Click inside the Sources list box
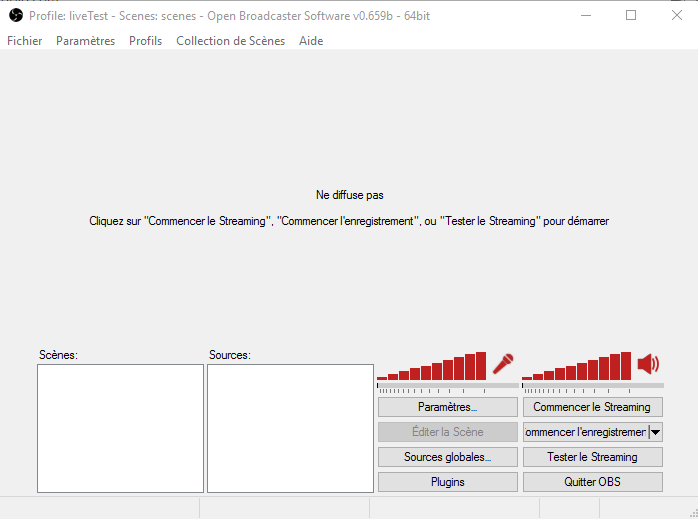This screenshot has width=698, height=519. [x=290, y=428]
